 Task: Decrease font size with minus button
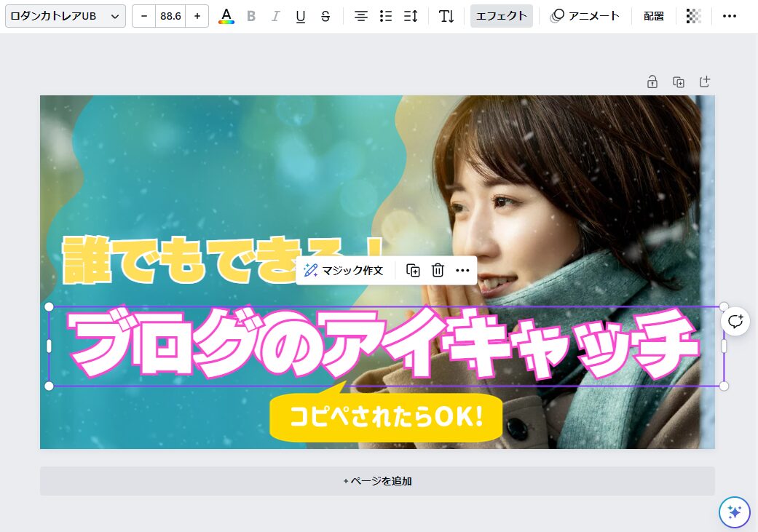pos(144,16)
